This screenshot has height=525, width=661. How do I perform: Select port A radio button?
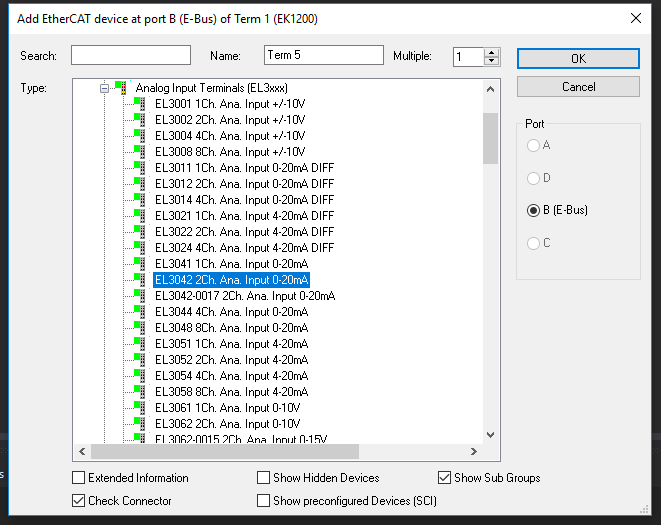pyautogui.click(x=533, y=145)
